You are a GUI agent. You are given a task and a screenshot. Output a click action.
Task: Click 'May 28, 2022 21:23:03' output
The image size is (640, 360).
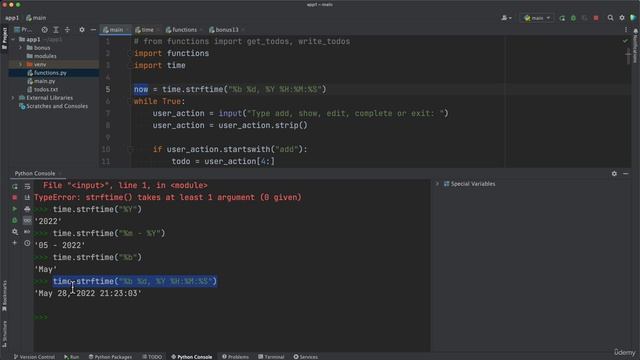[88, 293]
